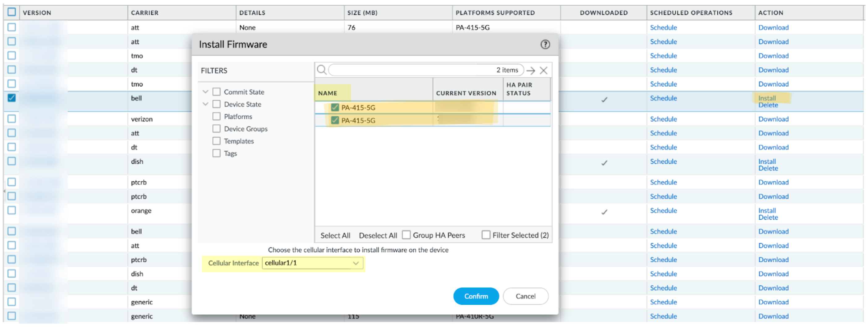This screenshot has height=327, width=868.
Task: Click the arrow icon beside search field
Action: (x=531, y=71)
